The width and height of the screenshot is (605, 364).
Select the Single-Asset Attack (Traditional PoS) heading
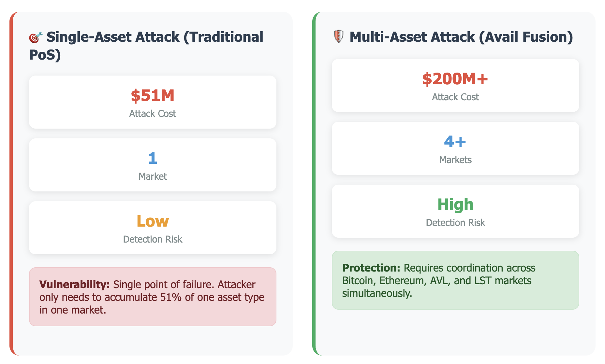(146, 46)
